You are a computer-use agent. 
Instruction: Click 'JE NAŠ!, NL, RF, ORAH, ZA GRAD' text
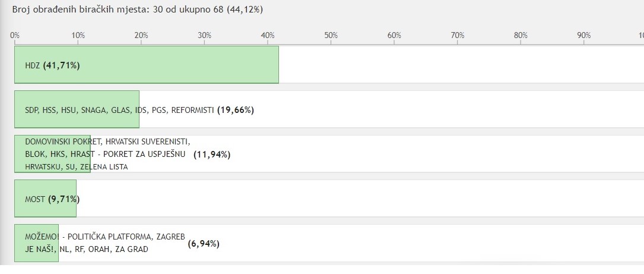pyautogui.click(x=87, y=249)
